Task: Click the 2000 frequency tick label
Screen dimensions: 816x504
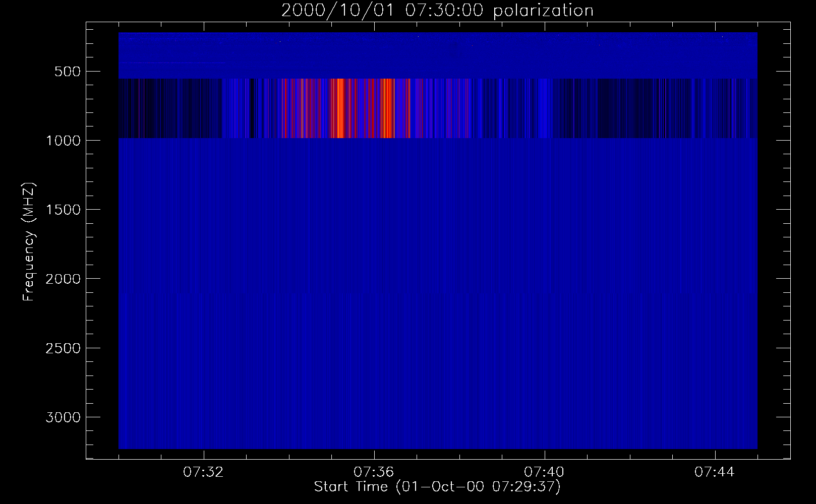Action: (x=63, y=279)
